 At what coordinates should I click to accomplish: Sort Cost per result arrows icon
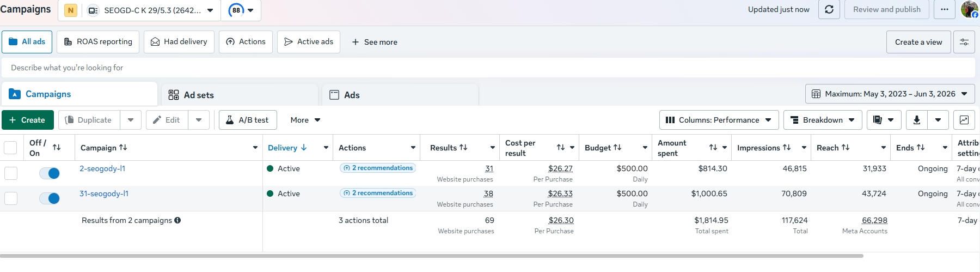pos(561,148)
